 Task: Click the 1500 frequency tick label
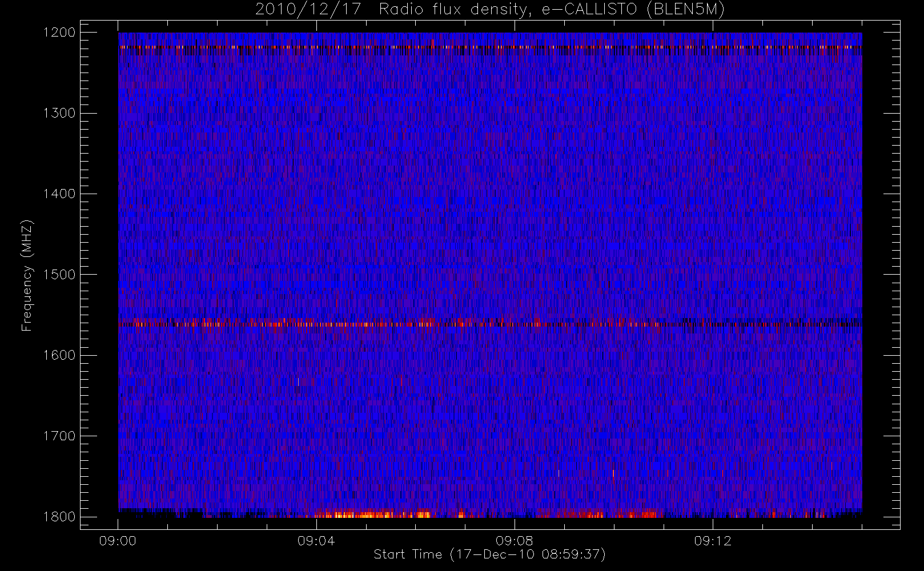[x=59, y=275]
